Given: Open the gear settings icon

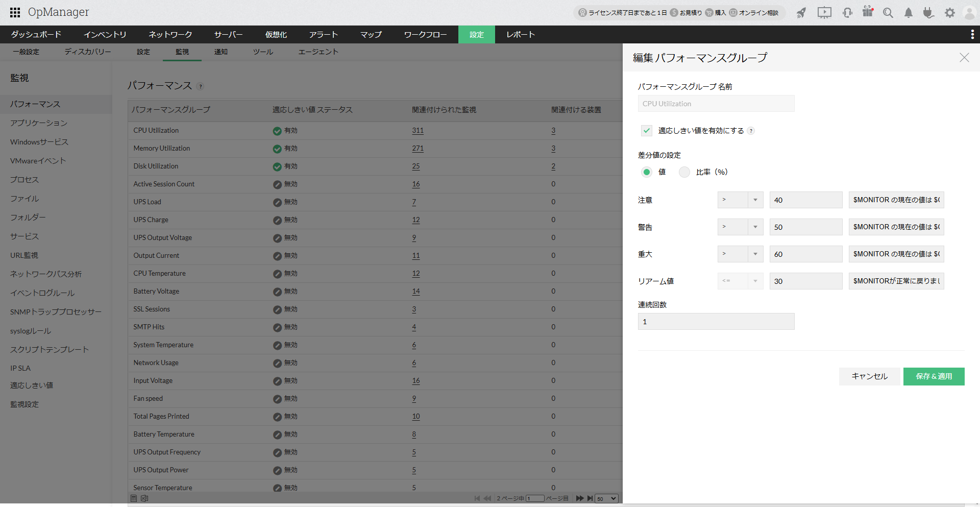Looking at the screenshot, I should 949,13.
